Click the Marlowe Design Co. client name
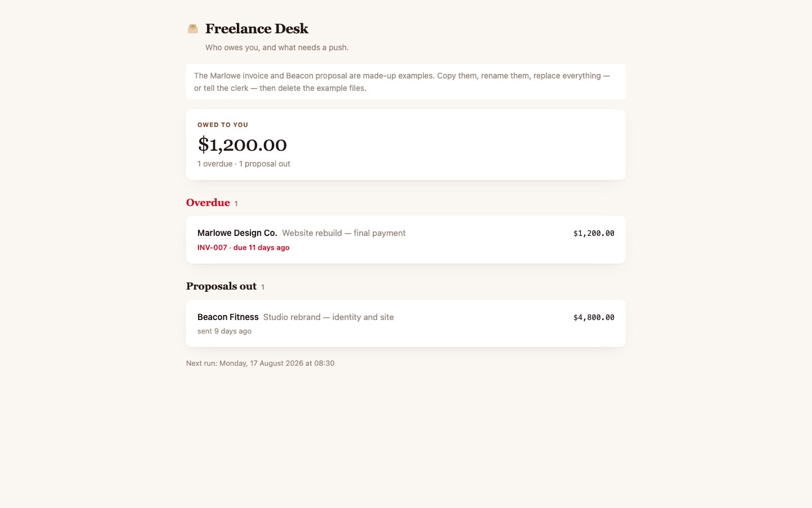This screenshot has width=812, height=508. pyautogui.click(x=237, y=233)
